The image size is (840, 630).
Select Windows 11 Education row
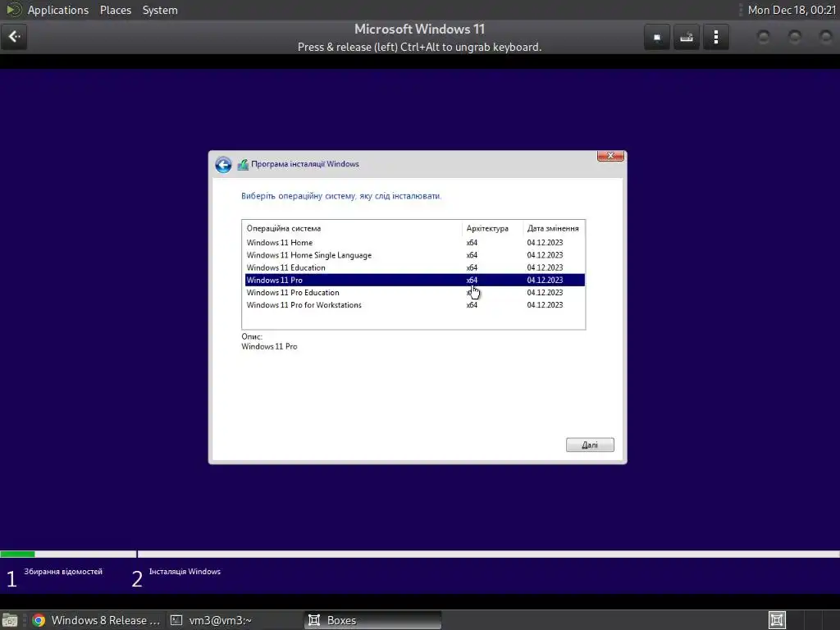pyautogui.click(x=414, y=267)
